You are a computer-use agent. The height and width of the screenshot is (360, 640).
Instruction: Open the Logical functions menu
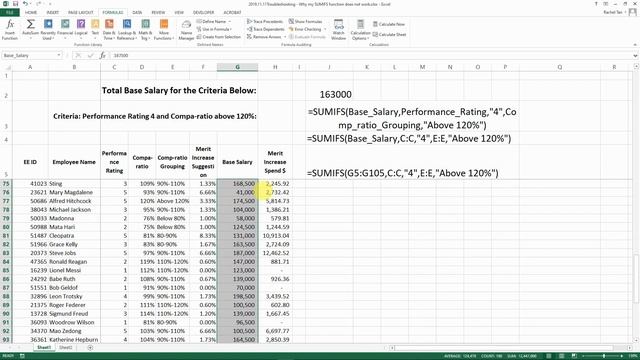pos(81,30)
